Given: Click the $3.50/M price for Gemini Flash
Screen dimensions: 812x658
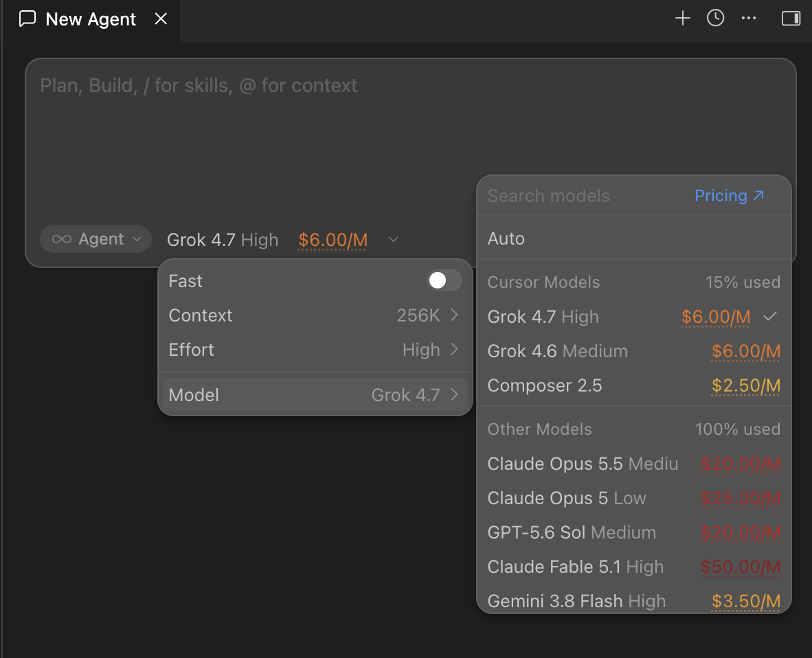Looking at the screenshot, I should point(746,601).
